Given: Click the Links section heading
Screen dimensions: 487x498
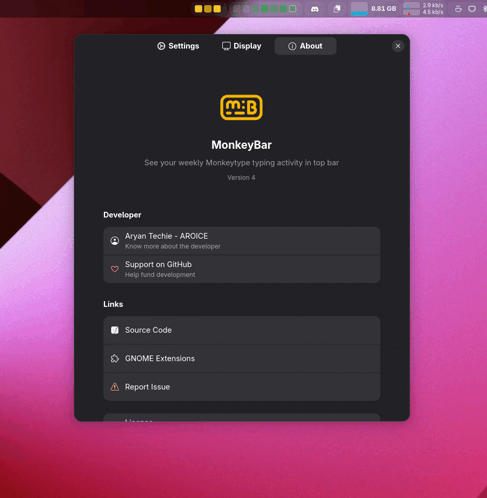Looking at the screenshot, I should 113,304.
